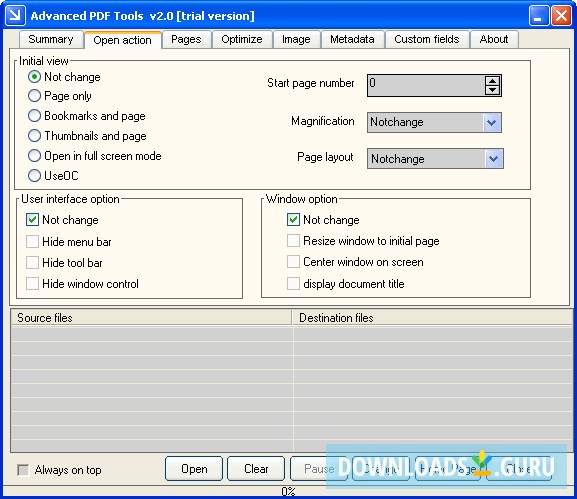Increase start page number with up arrow
Viewport: 577px width, 499px height.
(492, 81)
